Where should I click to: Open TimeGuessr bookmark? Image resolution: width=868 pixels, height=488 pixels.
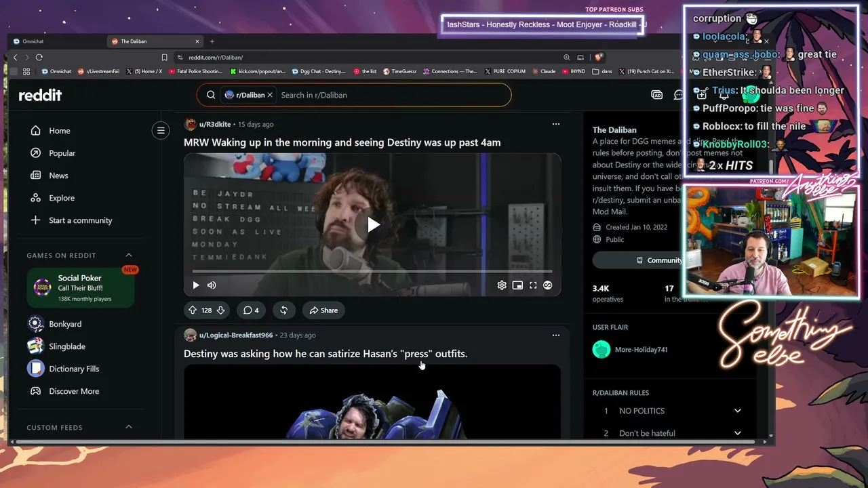(x=400, y=71)
